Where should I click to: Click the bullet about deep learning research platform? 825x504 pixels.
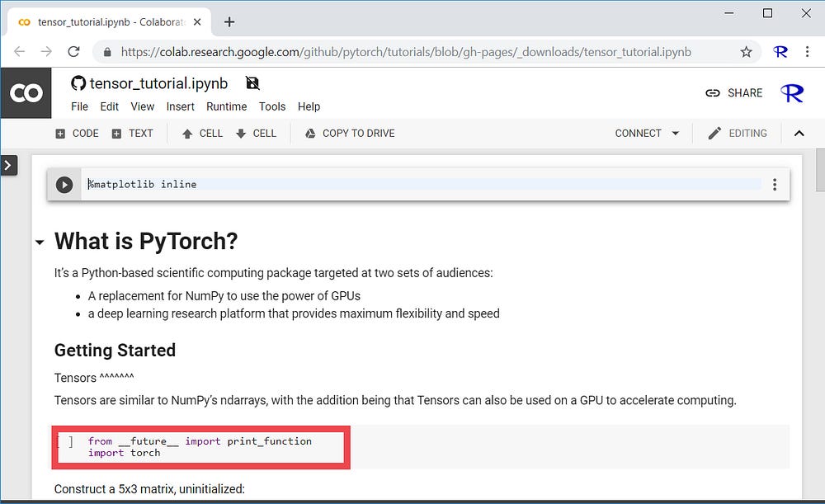tap(294, 314)
